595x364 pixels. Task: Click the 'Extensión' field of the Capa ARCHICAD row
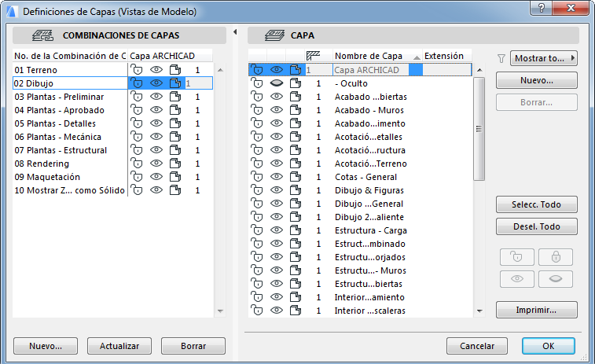(x=445, y=70)
